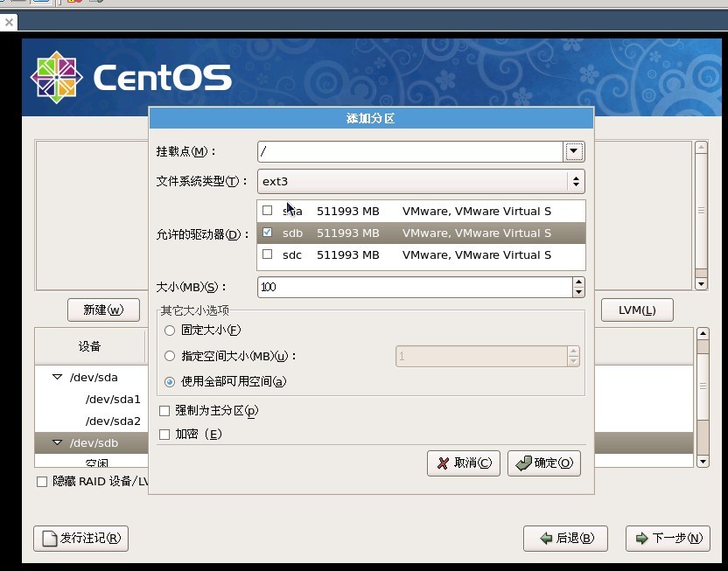Click the left arrow icon on Back
Screen dimensions: 728x571
tap(546, 538)
